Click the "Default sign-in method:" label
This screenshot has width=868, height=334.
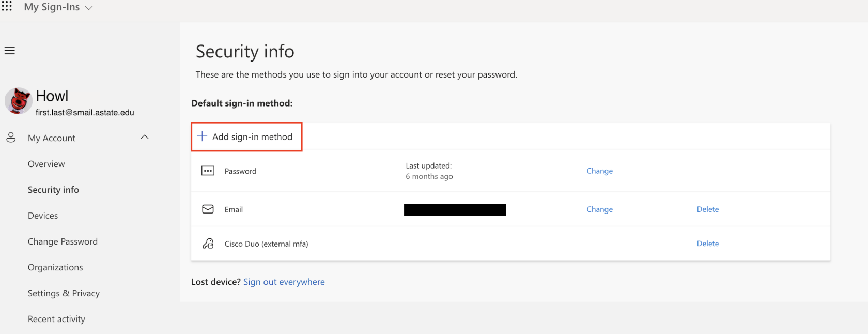pyautogui.click(x=242, y=103)
